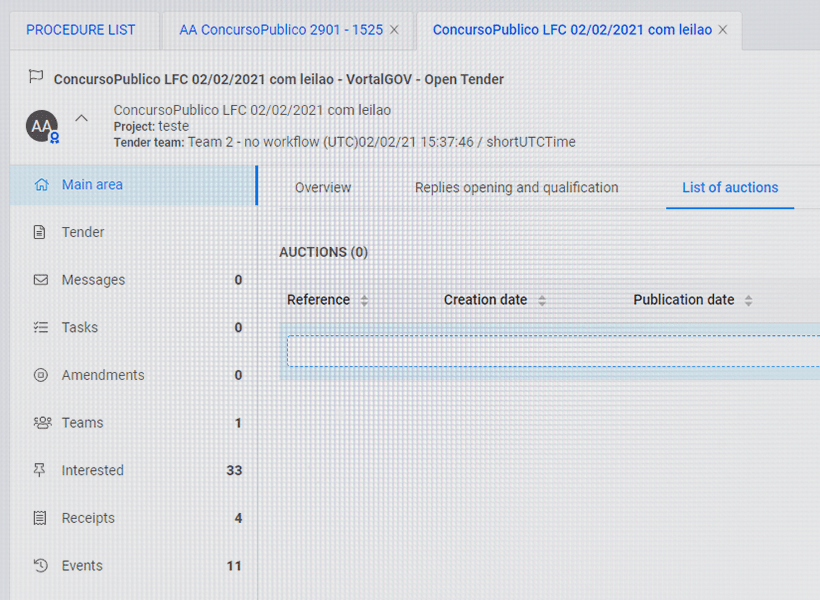Sort auctions by Creation date
The image size is (820, 600).
[x=542, y=300]
